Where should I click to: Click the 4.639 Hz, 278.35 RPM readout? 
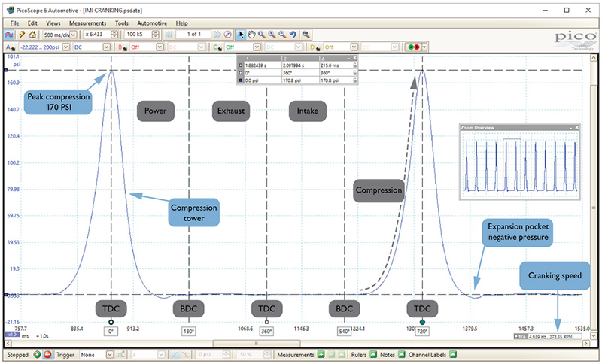pos(555,337)
